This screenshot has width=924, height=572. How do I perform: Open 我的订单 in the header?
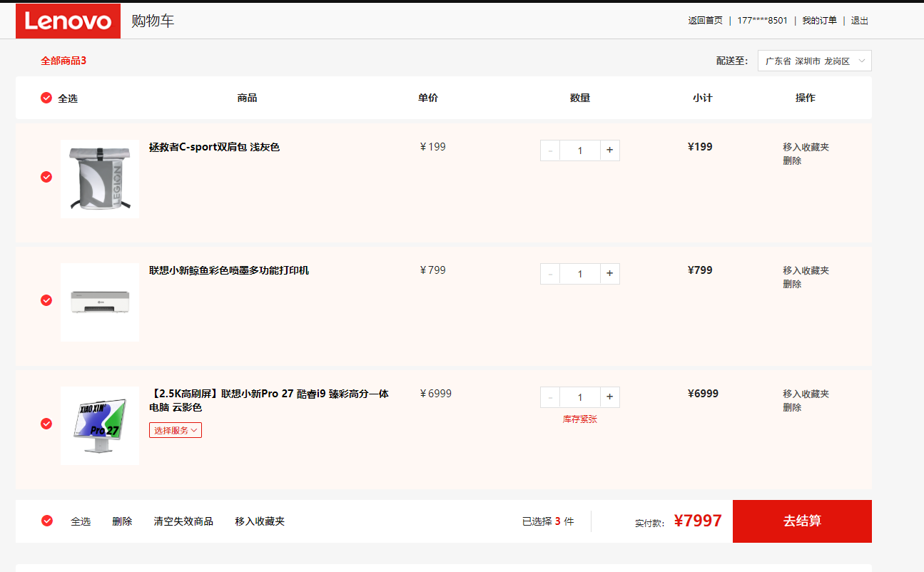click(819, 21)
